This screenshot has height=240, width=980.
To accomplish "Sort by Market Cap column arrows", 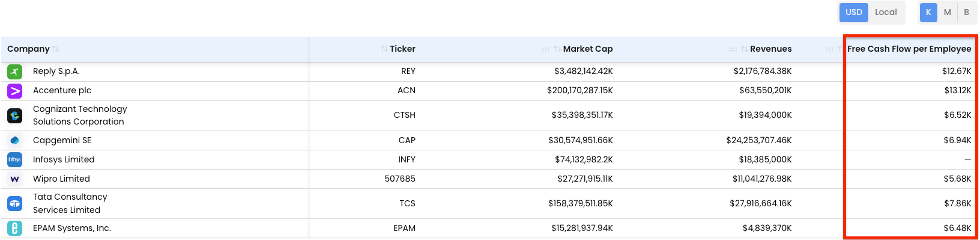I will click(558, 49).
